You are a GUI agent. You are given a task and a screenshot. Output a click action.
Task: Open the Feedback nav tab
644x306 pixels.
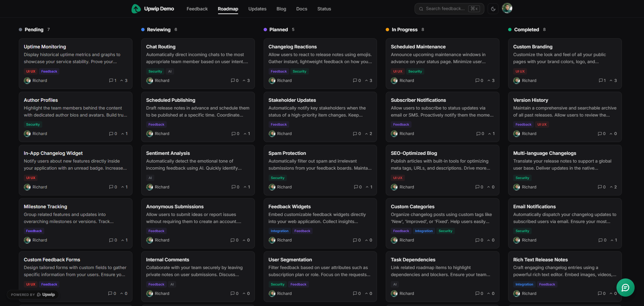197,9
